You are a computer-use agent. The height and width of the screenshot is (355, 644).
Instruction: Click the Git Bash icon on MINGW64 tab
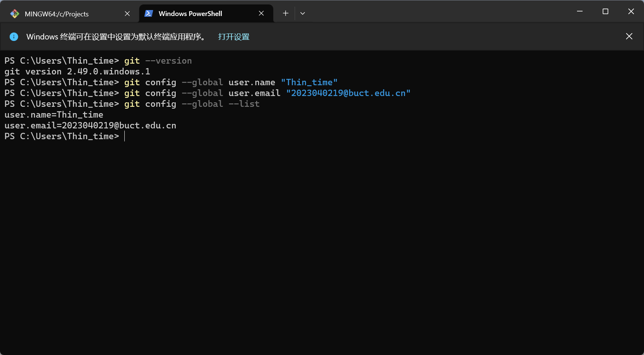click(15, 14)
